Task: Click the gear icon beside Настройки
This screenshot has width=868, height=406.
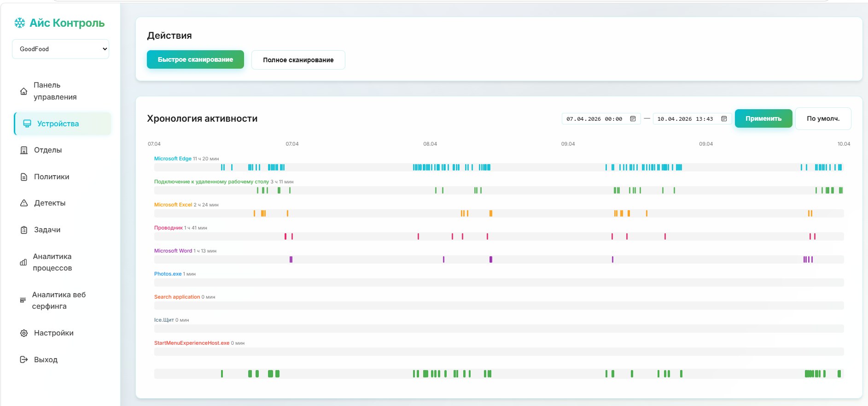Action: pos(24,333)
